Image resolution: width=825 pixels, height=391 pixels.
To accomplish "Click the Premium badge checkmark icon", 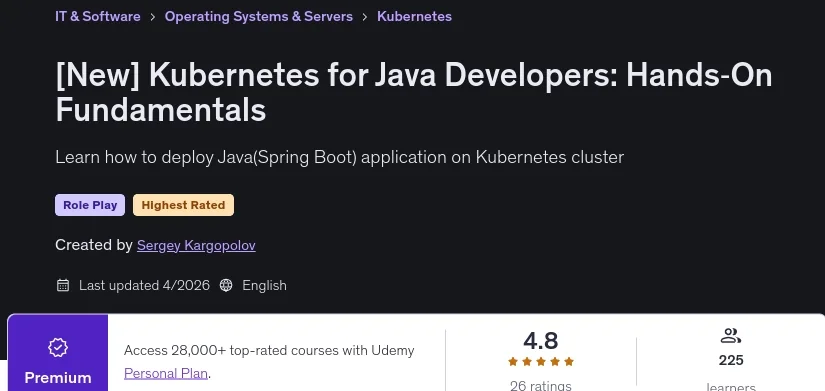I will (x=58, y=347).
